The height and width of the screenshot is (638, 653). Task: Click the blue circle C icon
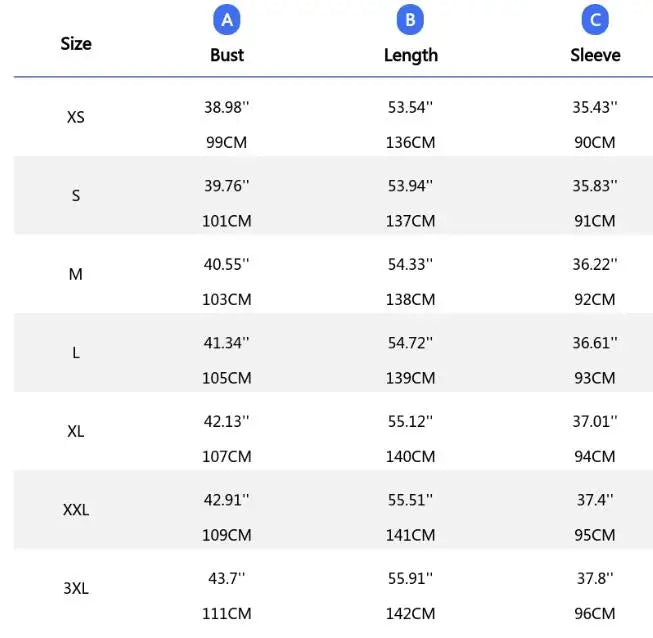[595, 19]
